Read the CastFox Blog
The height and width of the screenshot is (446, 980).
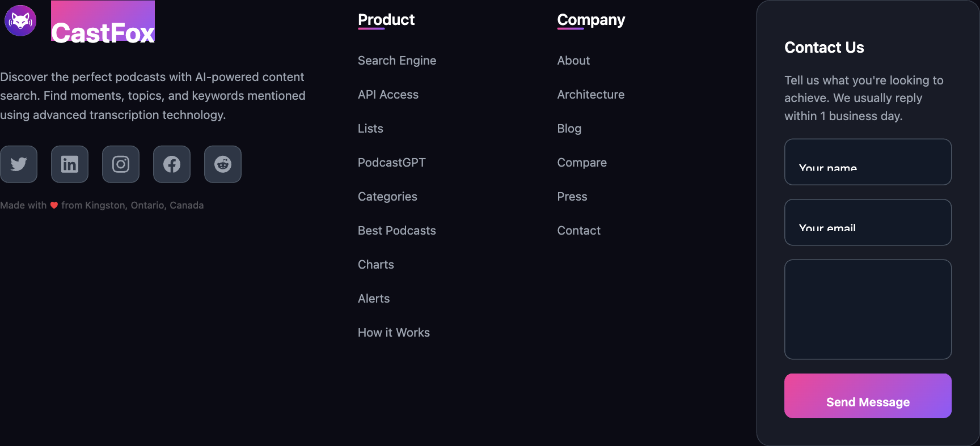[x=569, y=129]
